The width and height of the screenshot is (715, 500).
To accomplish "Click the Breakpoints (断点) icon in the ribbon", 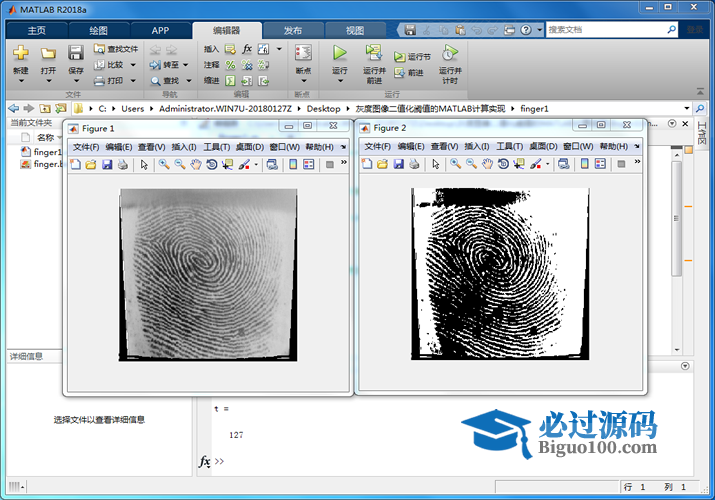I will coord(303,54).
